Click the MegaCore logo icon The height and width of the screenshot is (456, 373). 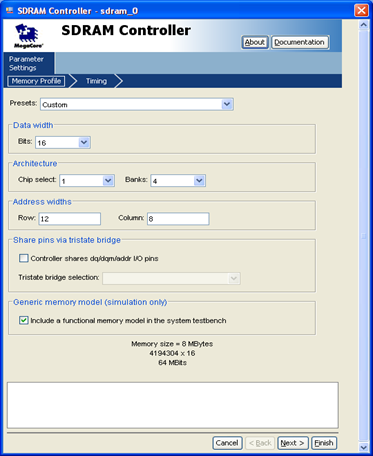28,36
